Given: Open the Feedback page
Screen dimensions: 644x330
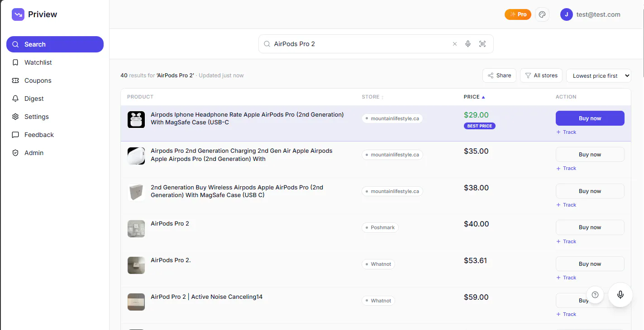Looking at the screenshot, I should (x=55, y=135).
